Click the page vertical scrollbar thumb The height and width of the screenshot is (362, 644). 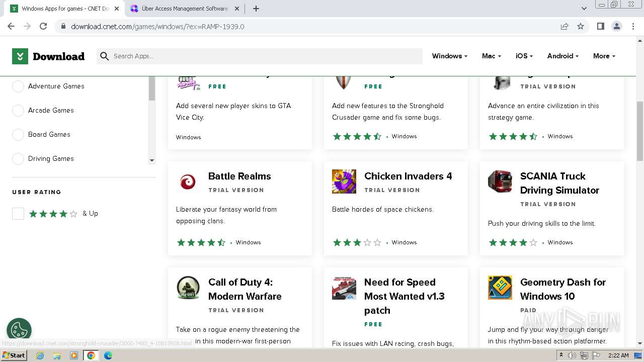(x=640, y=131)
